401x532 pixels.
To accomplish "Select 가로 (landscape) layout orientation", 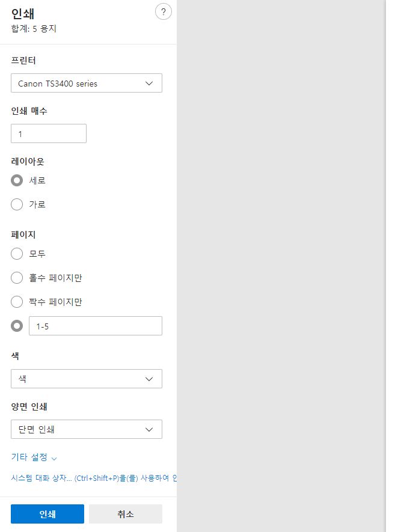I will (17, 204).
